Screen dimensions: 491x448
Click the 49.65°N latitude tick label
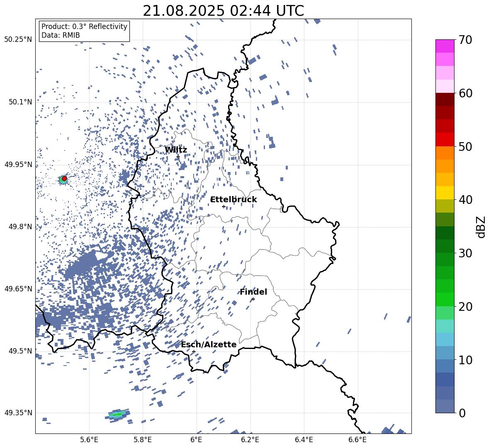click(x=18, y=288)
